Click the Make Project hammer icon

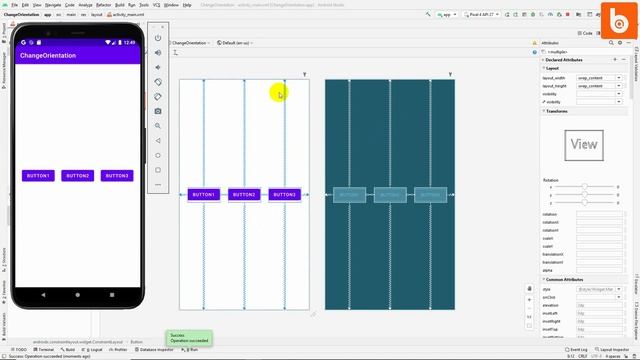pos(428,14)
